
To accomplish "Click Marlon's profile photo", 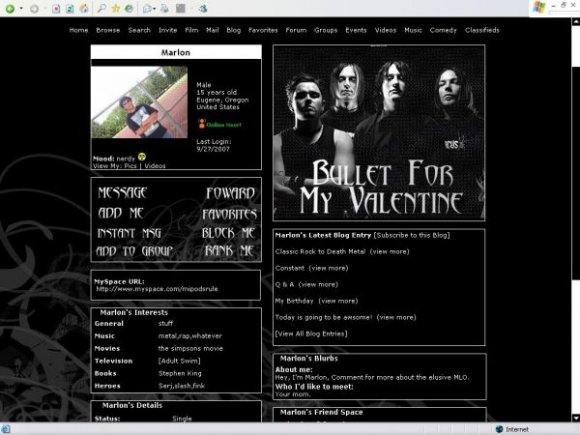I will pos(139,102).
